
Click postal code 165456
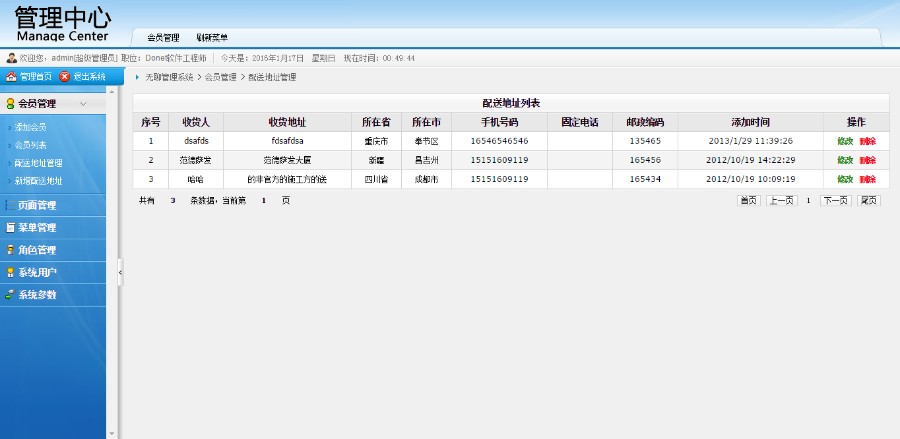pyautogui.click(x=645, y=160)
